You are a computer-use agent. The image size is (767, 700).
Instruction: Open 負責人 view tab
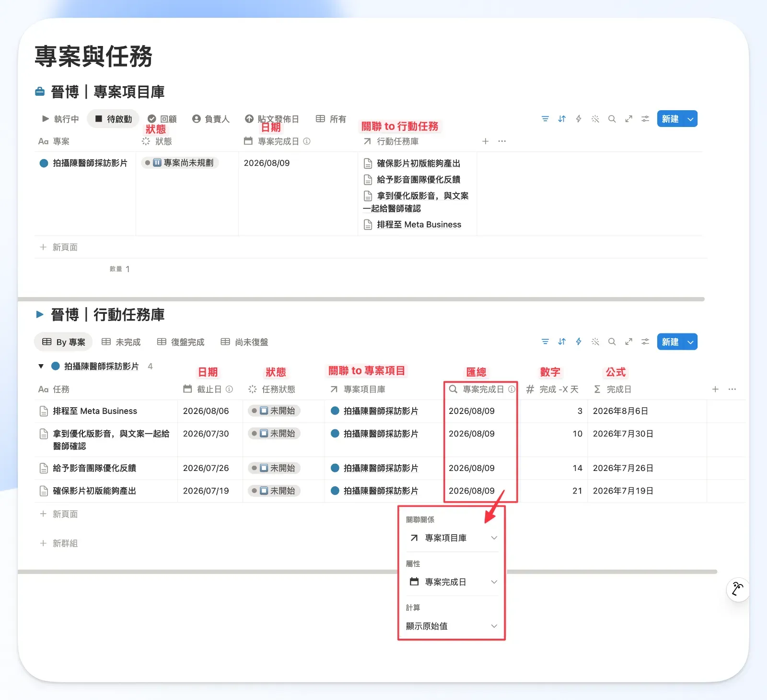click(211, 119)
